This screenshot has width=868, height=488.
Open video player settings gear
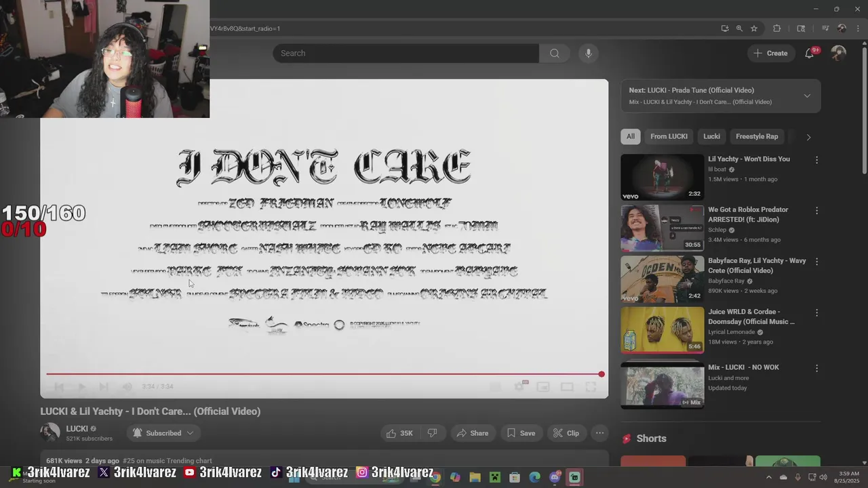(x=519, y=386)
